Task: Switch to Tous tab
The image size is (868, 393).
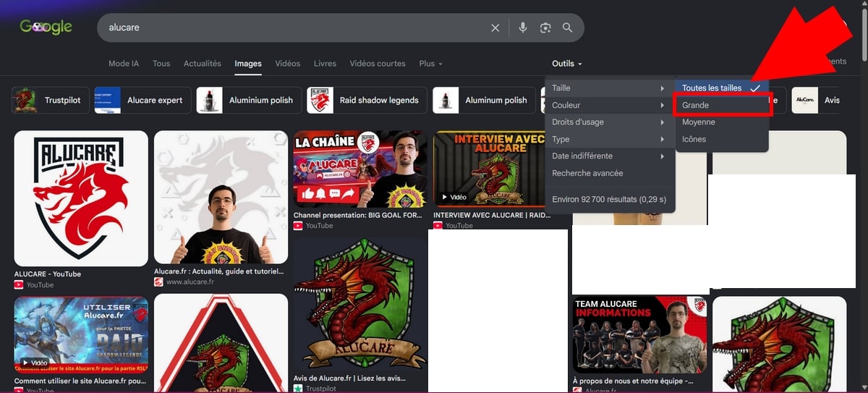Action: (x=161, y=64)
